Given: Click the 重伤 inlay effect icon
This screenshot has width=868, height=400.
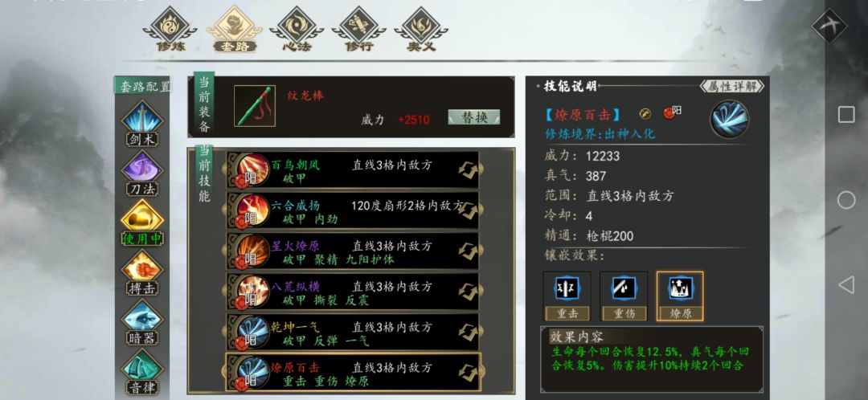Looking at the screenshot, I should click(x=624, y=296).
